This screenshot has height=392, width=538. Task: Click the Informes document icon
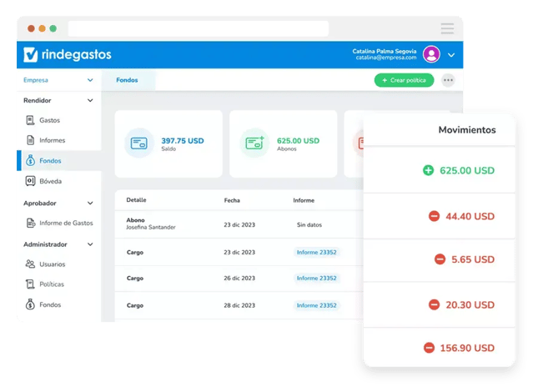coord(31,140)
